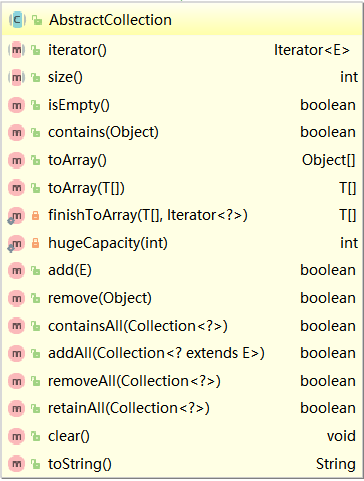Select the AbstractCollection header row
364x481 pixels.
click(182, 20)
